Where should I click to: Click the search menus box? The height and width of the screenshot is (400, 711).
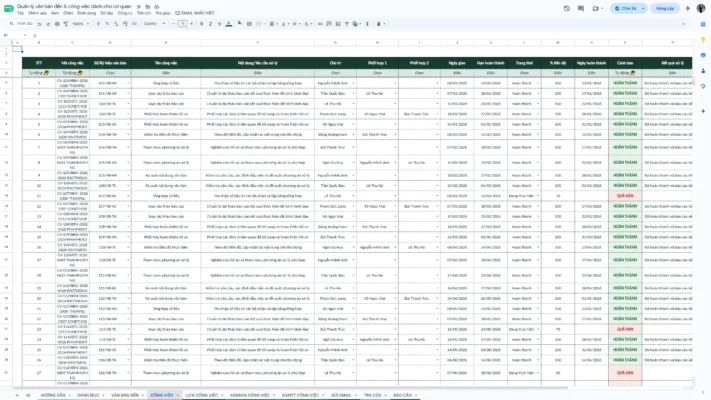(x=21, y=24)
